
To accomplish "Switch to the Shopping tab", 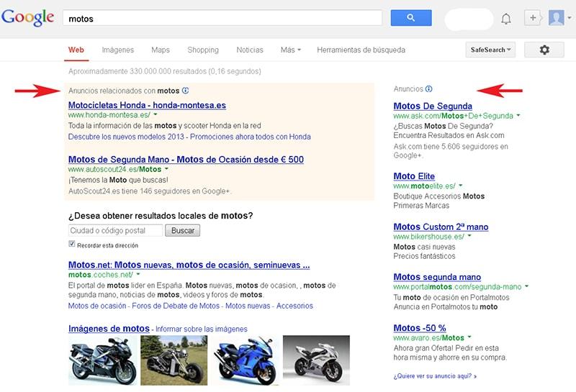I will pos(203,50).
